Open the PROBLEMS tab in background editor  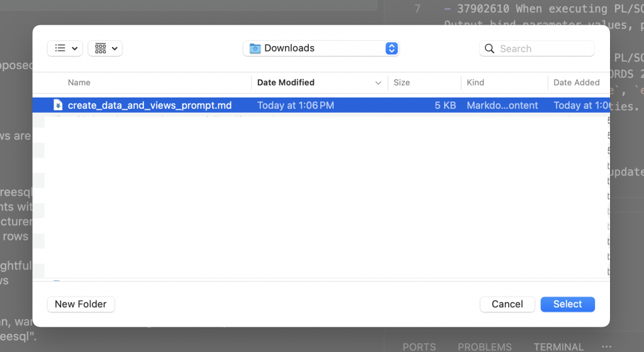tap(485, 347)
